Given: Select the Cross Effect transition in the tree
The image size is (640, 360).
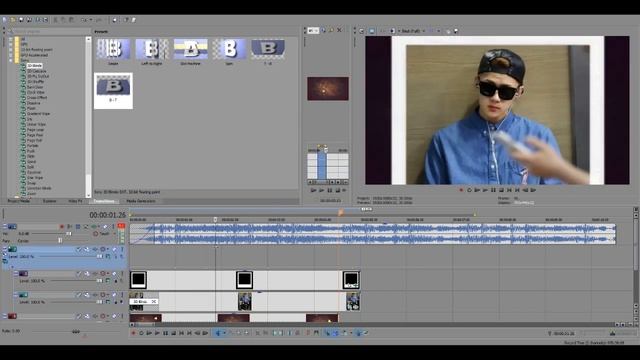Looking at the screenshot, I should click(x=37, y=98).
